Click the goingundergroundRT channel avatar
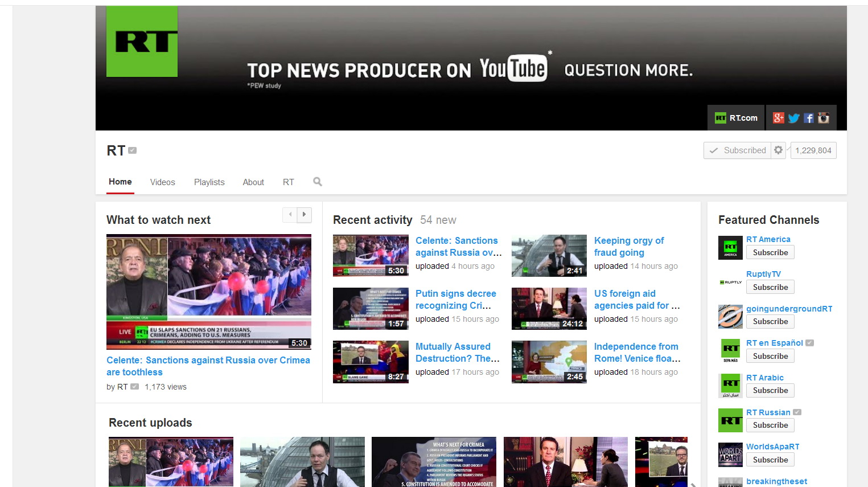Viewport: 868px width, 487px height. click(730, 317)
